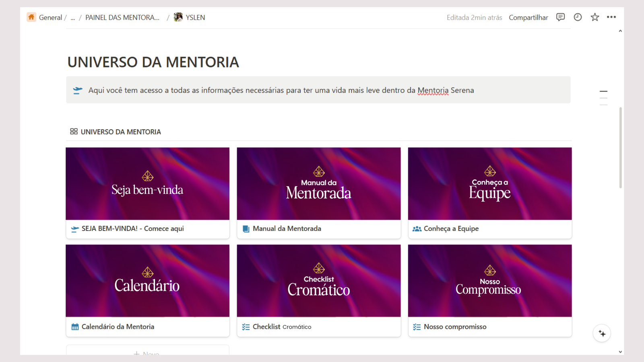This screenshot has height=362, width=644.
Task: Open the Calendário da Mentoria page
Action: point(118,327)
